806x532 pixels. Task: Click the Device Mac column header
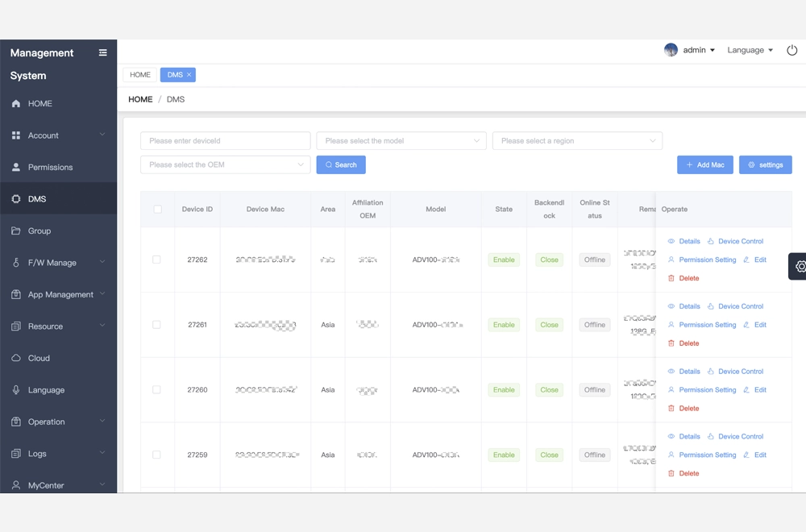click(x=265, y=210)
